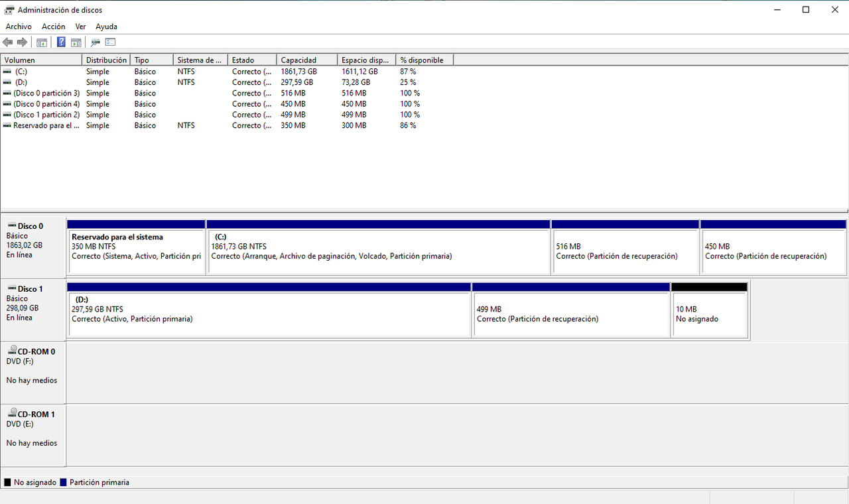This screenshot has width=849, height=504.
Task: Click the Disk Management title bar icon
Action: [9, 9]
